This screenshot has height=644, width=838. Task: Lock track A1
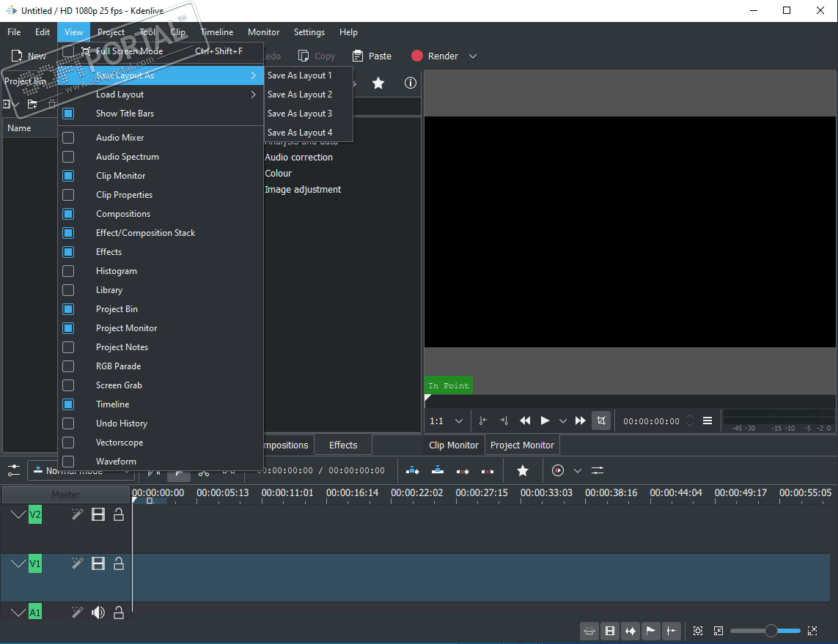119,612
